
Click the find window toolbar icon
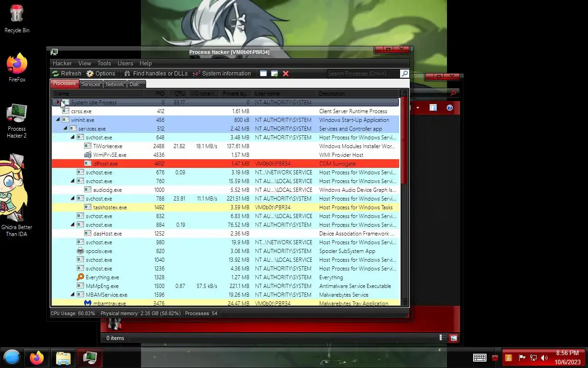[263, 74]
